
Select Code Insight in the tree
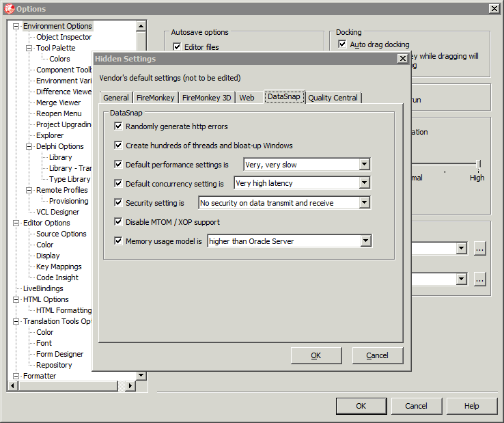tap(57, 277)
